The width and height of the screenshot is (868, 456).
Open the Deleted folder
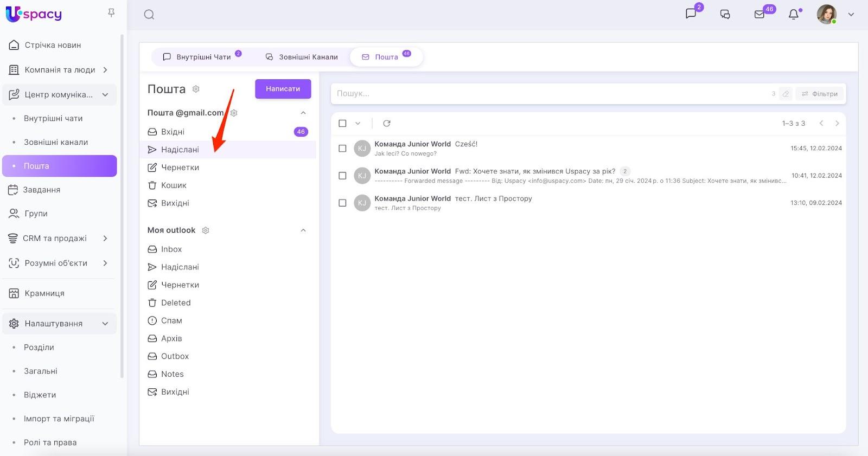click(x=228, y=303)
